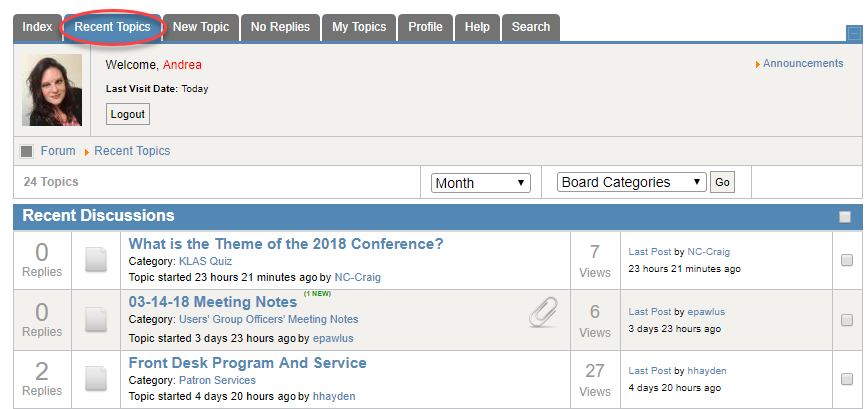Screen dimensions: 868x409
Task: Click topic icon for 2018 Conference theme
Action: tap(95, 260)
